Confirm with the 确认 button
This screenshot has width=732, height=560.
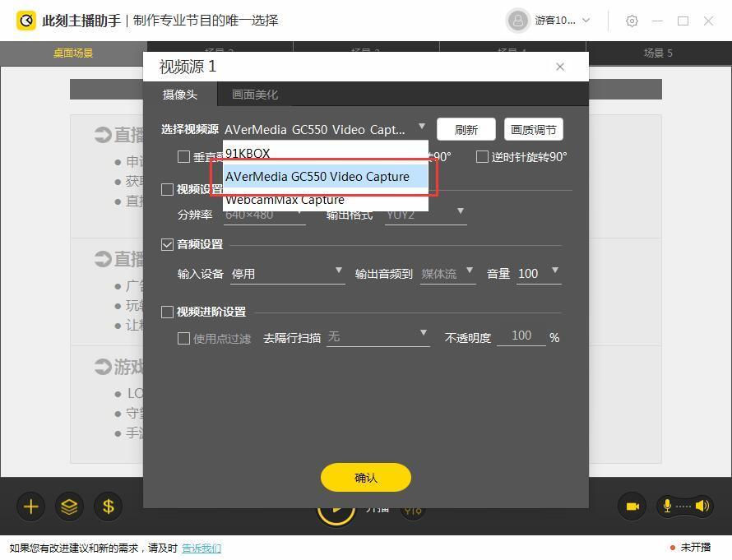coord(365,478)
